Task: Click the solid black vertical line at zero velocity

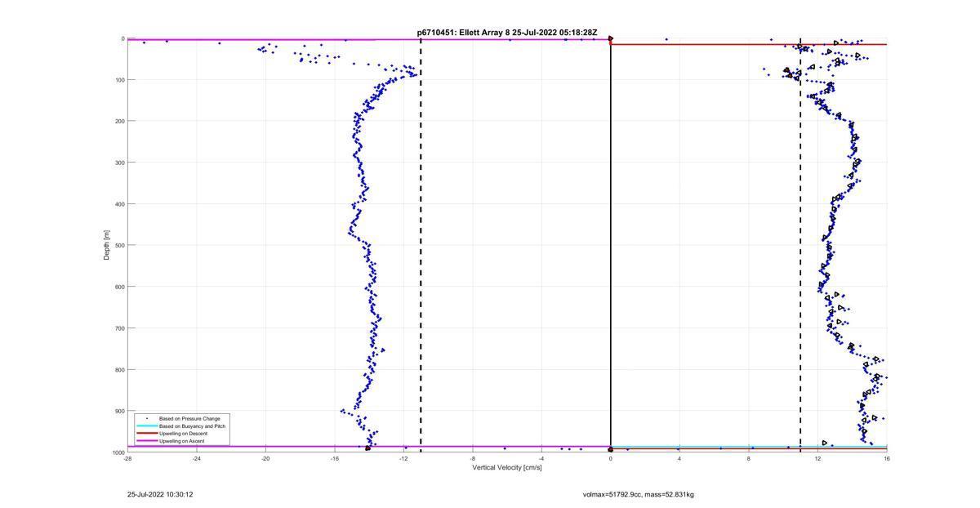Action: point(611,245)
